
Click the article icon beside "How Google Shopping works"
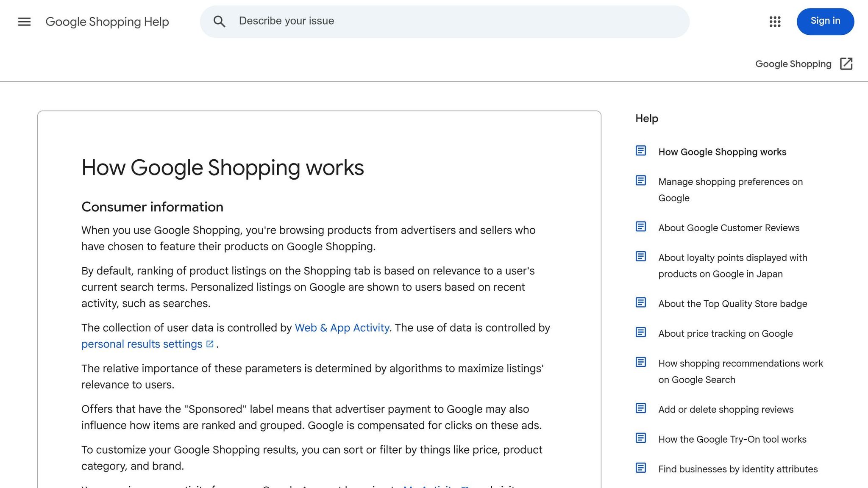point(640,150)
